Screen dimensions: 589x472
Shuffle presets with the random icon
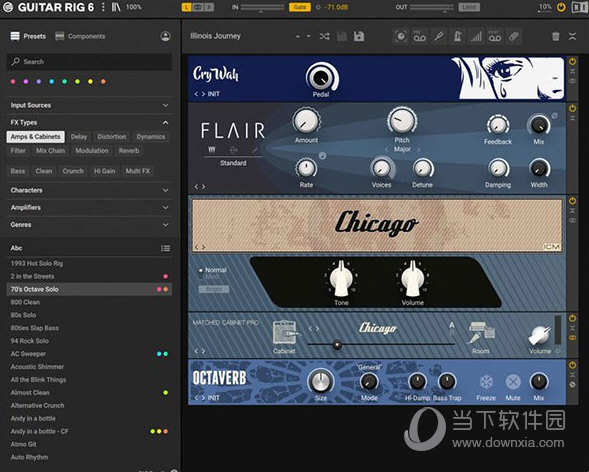click(x=324, y=36)
